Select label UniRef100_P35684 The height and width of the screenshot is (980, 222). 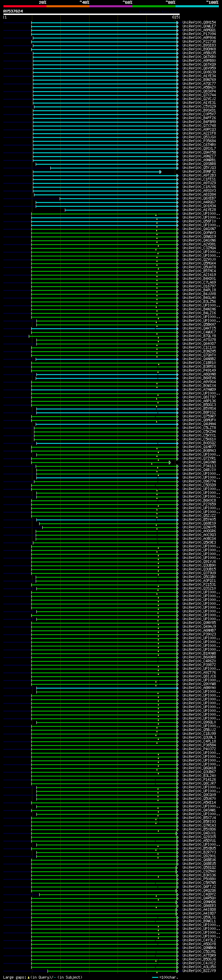[x=199, y=141]
